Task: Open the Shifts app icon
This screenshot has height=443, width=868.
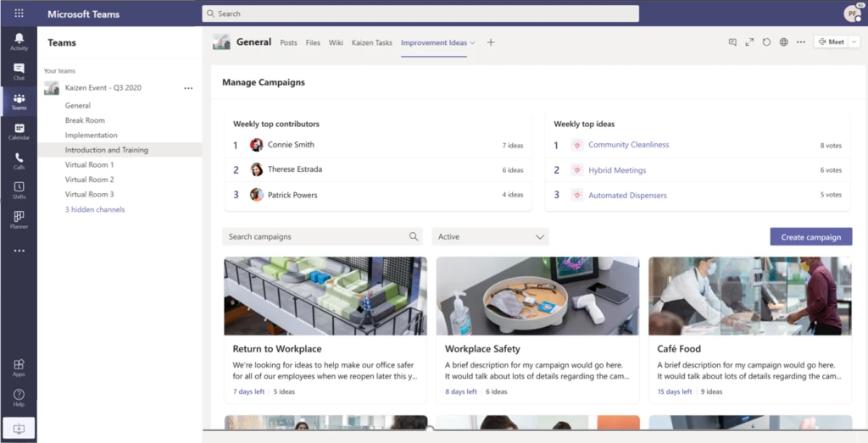Action: [x=19, y=190]
